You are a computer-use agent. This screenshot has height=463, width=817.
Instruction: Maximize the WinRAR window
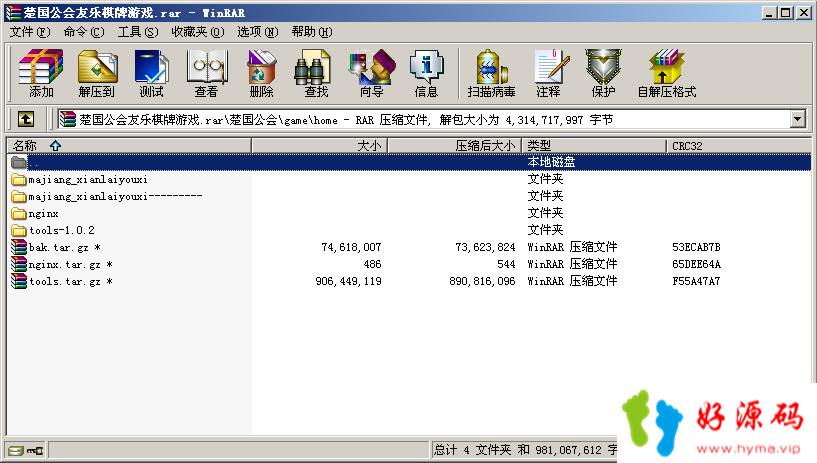[786, 12]
